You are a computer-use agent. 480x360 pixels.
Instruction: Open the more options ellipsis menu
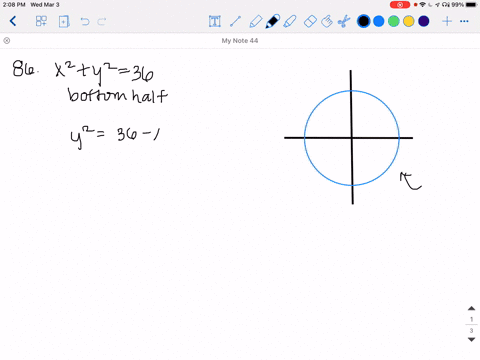[464, 21]
